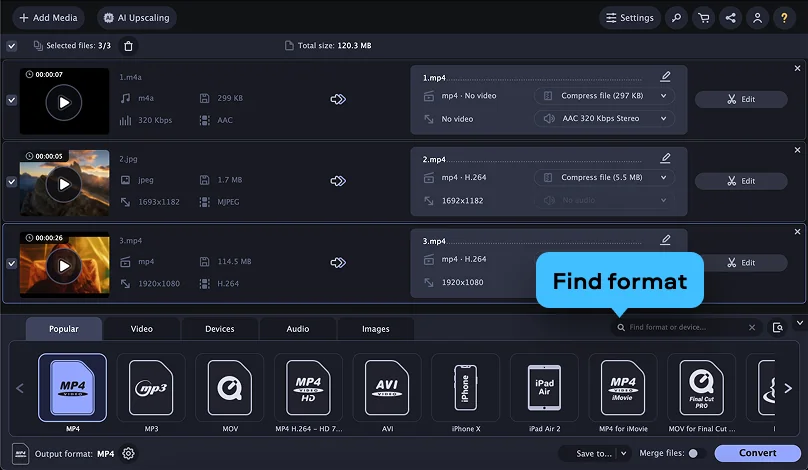808x470 pixels.
Task: Click the convert arrow for 2.jpg
Action: (x=338, y=181)
